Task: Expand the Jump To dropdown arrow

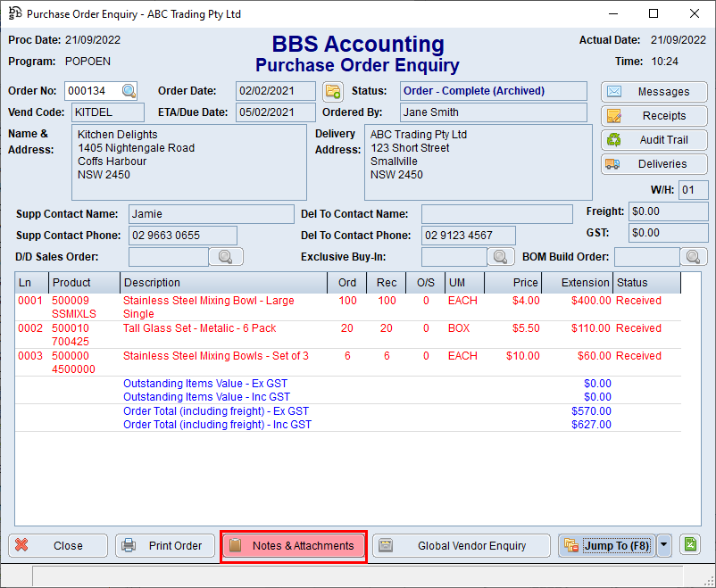Action: coord(662,545)
